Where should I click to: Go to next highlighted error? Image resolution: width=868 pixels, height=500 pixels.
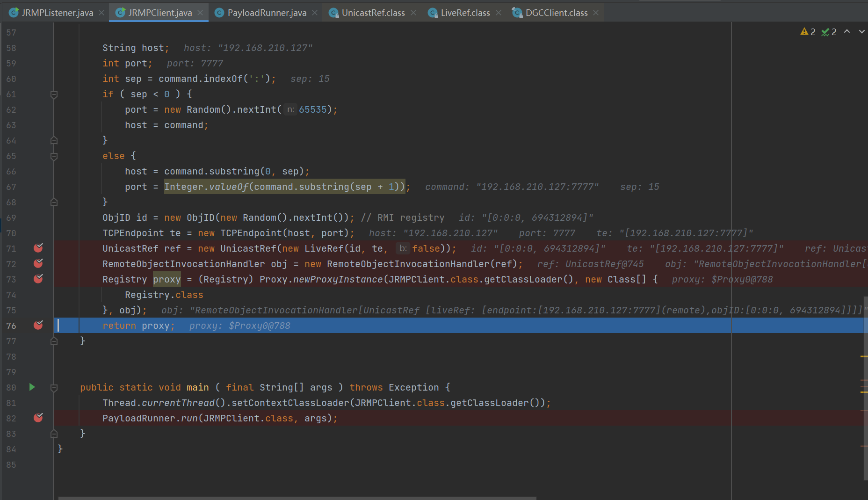pos(861,32)
